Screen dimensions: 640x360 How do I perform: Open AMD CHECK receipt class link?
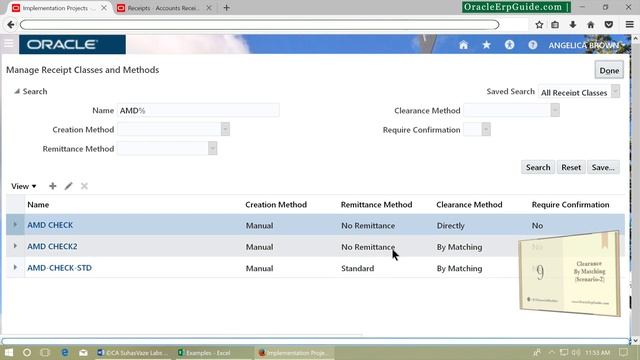coord(50,225)
